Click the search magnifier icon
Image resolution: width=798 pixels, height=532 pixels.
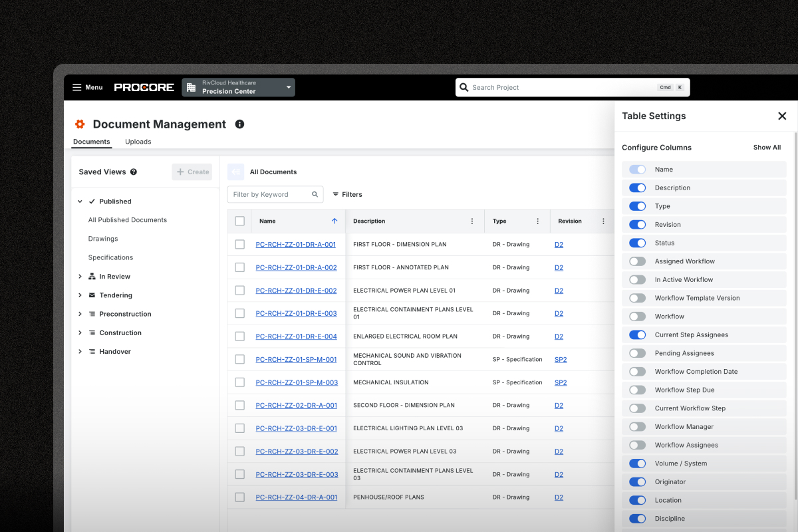coord(464,87)
